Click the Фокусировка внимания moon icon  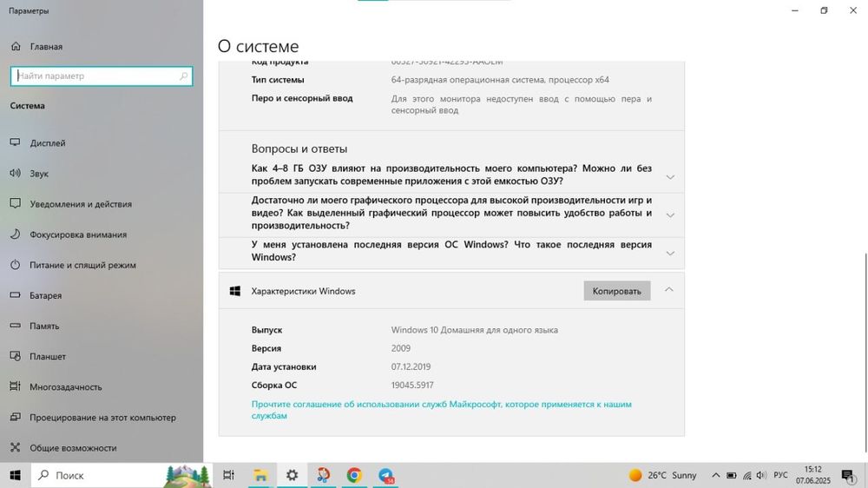tap(16, 234)
